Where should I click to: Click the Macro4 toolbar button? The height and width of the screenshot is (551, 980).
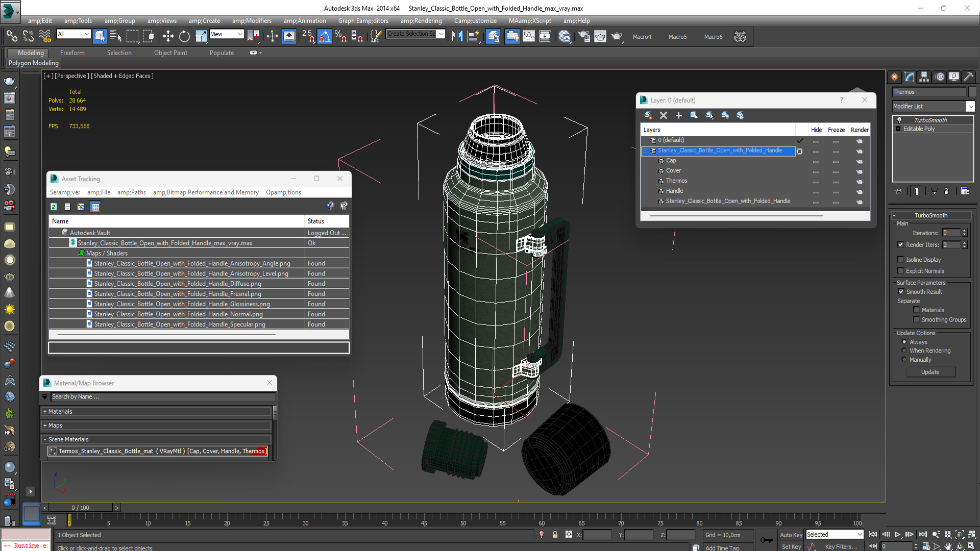pos(642,37)
